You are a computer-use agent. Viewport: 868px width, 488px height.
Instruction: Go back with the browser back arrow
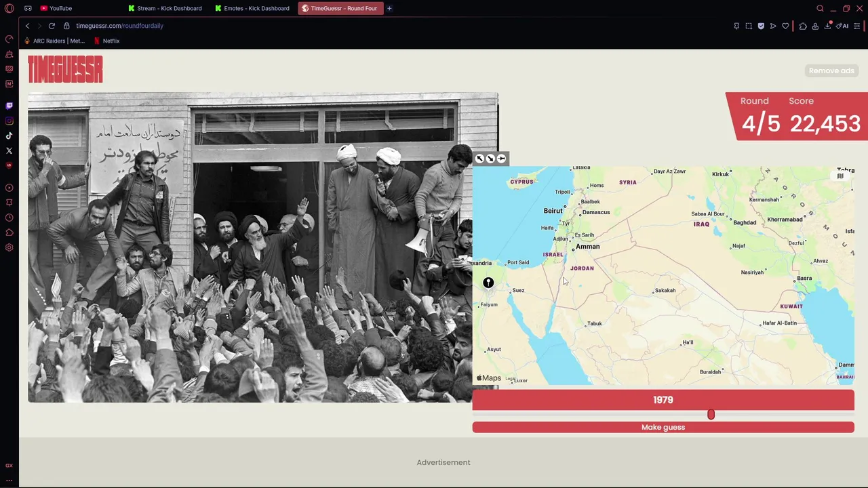coord(27,26)
